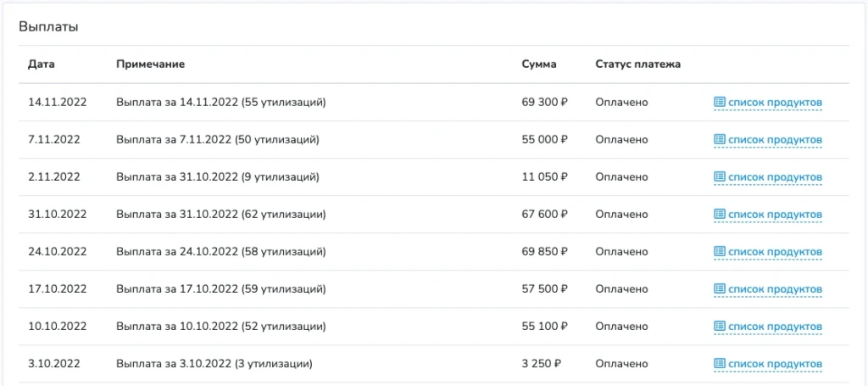Click the 'Дата' column header
Screen dimensions: 868x386
[42, 64]
